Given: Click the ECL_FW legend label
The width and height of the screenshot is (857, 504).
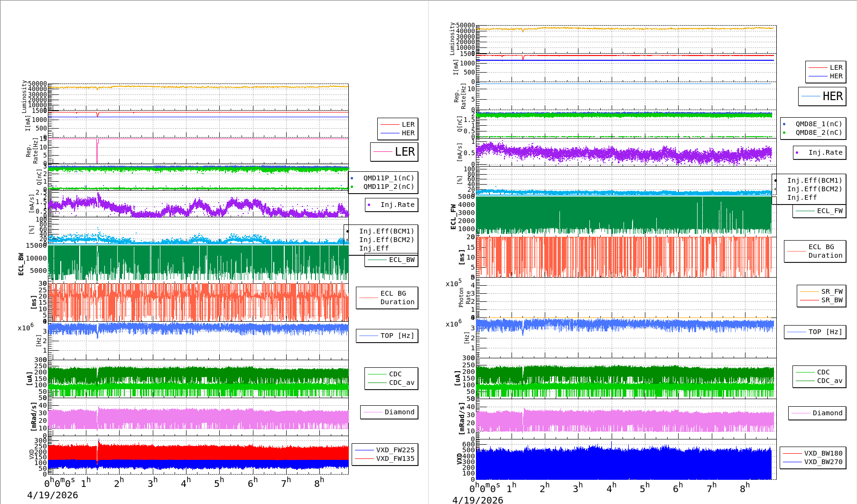Looking at the screenshot, I should [x=829, y=211].
